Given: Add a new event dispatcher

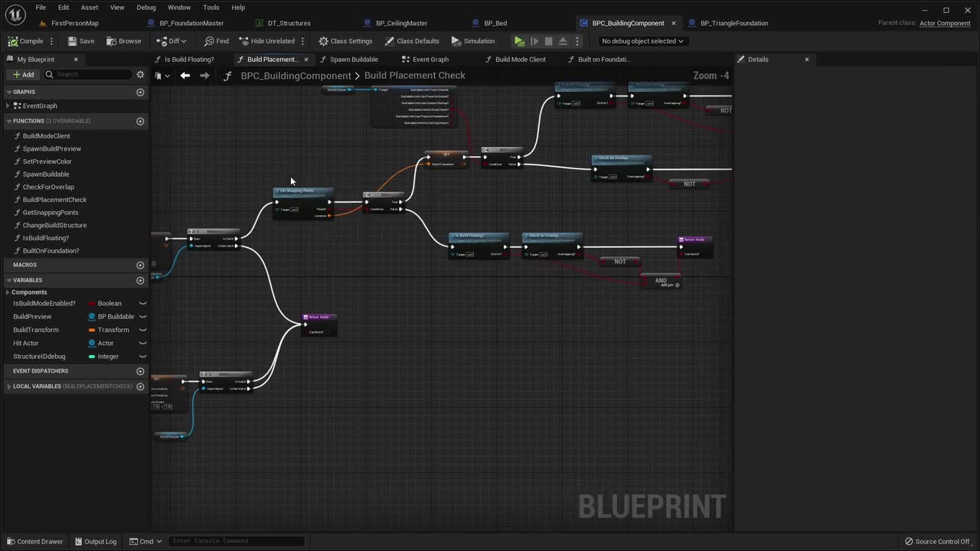Looking at the screenshot, I should tap(140, 371).
